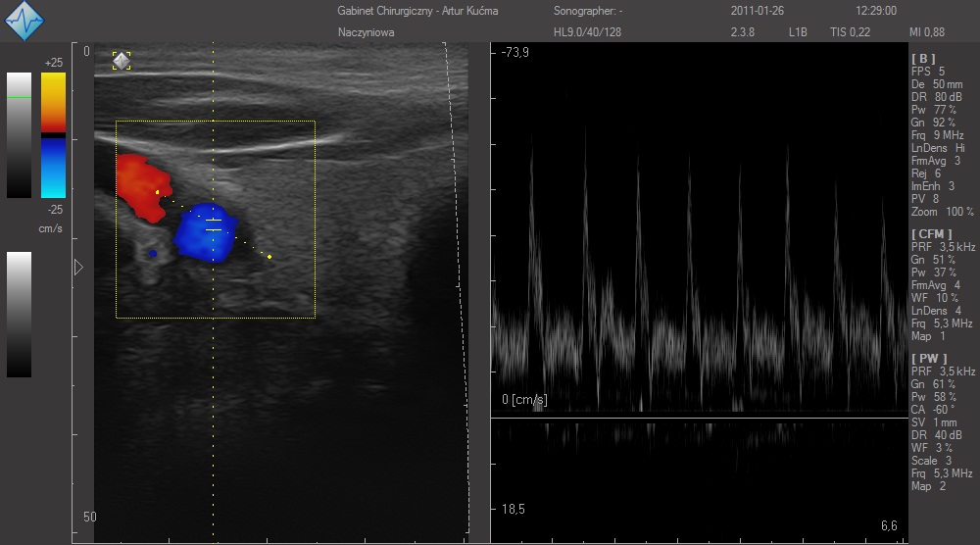Click the blue heartbeat application logo
The width and height of the screenshot is (980, 545).
24,21
